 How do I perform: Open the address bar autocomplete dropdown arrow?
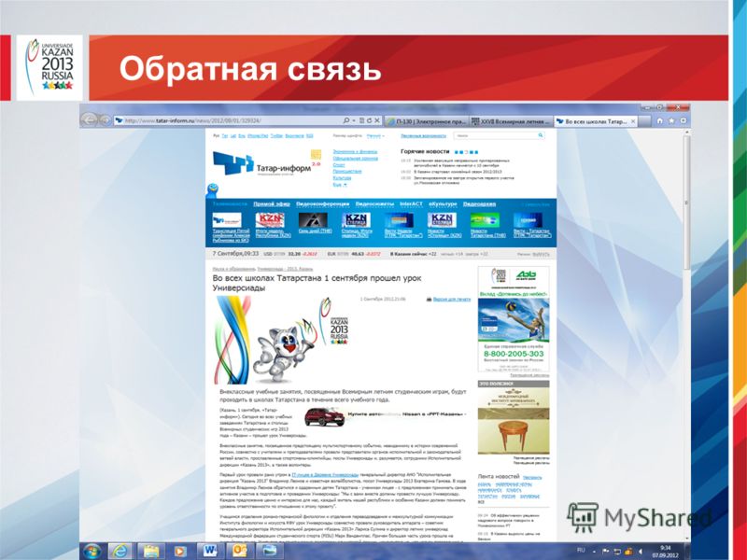pyautogui.click(x=354, y=121)
